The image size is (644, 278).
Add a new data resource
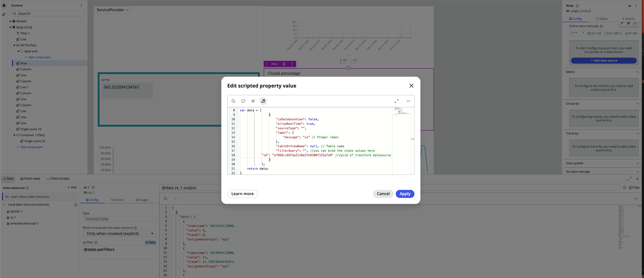coord(72,187)
